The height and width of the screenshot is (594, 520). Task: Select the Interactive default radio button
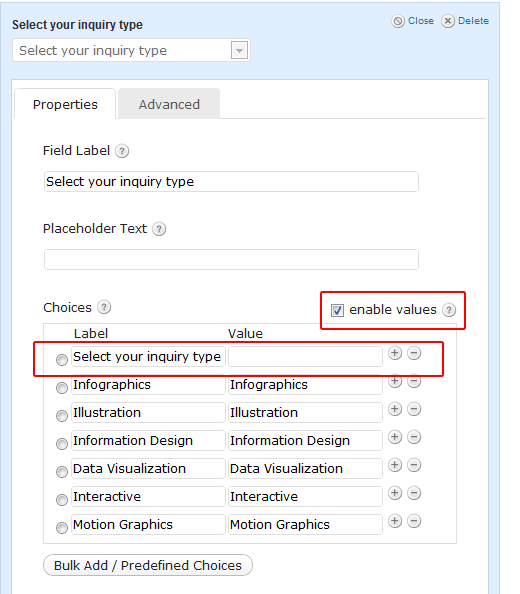pyautogui.click(x=62, y=500)
